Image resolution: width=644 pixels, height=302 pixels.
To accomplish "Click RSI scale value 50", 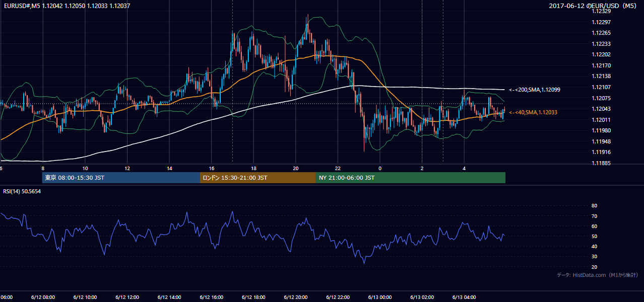I will click(x=595, y=236).
